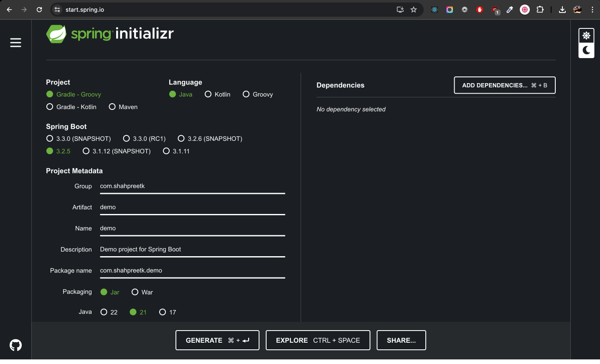
Task: Reload the page
Action: pyautogui.click(x=39, y=10)
